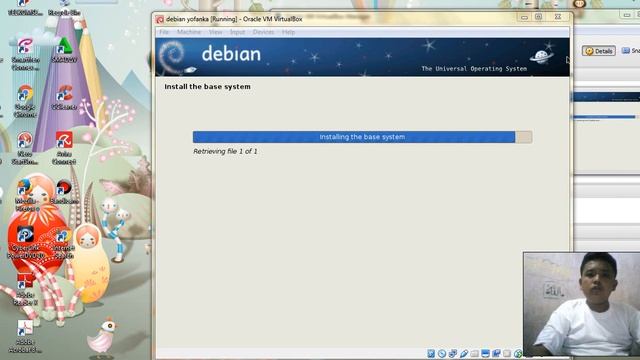The image size is (640, 360).
Task: Close the debian yofanka VirtualBox window
Action: 558,17
